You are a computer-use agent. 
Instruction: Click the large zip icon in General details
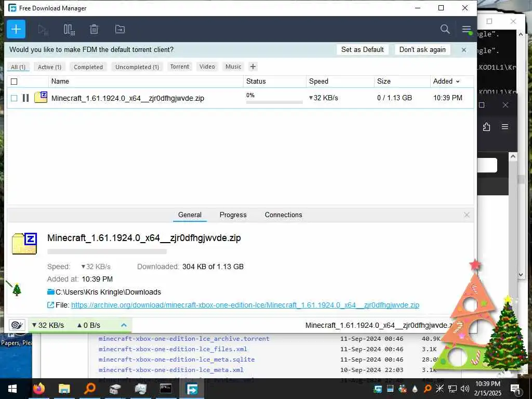(x=24, y=244)
